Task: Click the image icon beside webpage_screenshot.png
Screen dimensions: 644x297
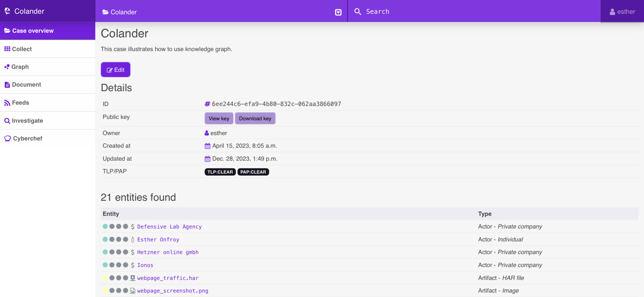Action: tap(133, 291)
